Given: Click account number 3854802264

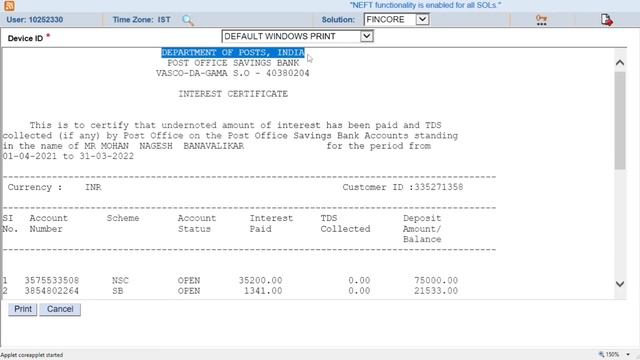Looking at the screenshot, I should click(x=52, y=291).
